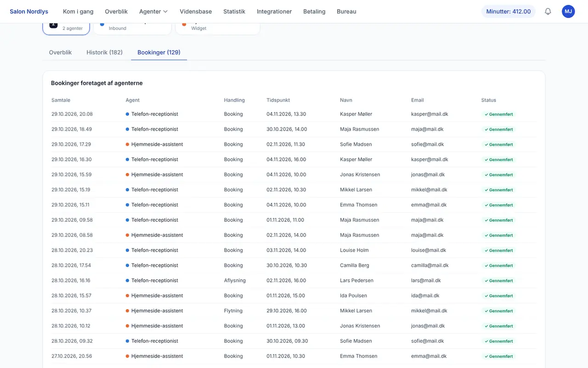The width and height of the screenshot is (588, 368).
Task: Click the email camilla@mail.dk
Action: pyautogui.click(x=430, y=266)
